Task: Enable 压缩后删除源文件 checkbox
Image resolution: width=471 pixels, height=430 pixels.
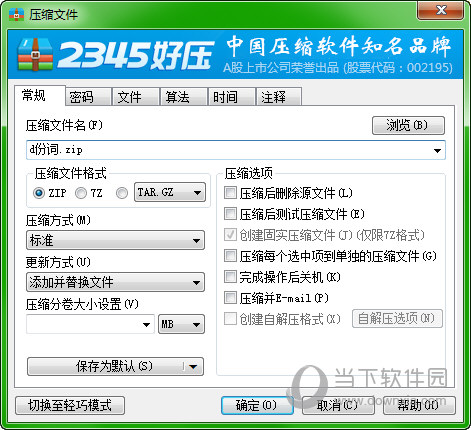Action: 230,193
